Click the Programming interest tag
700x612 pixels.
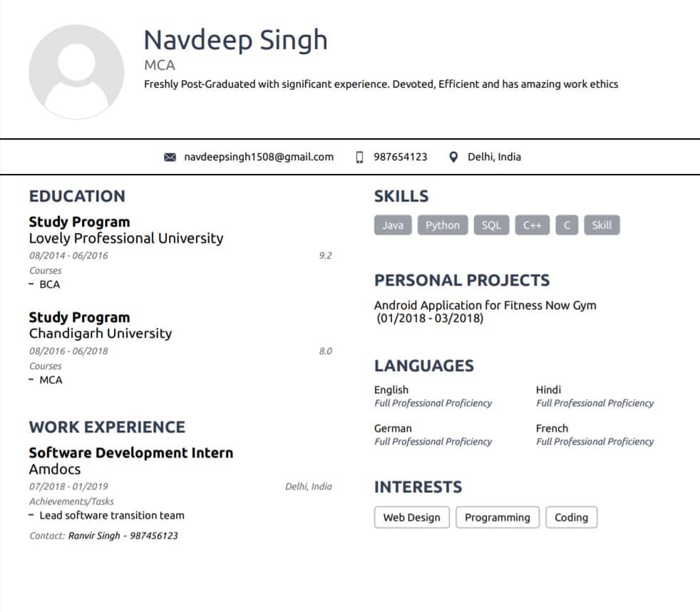(x=498, y=517)
